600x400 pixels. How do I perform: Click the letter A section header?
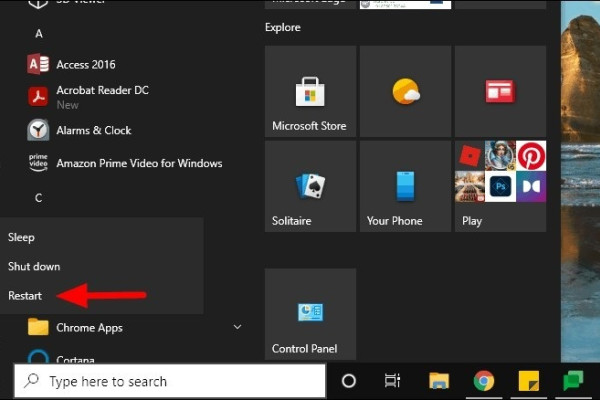39,34
